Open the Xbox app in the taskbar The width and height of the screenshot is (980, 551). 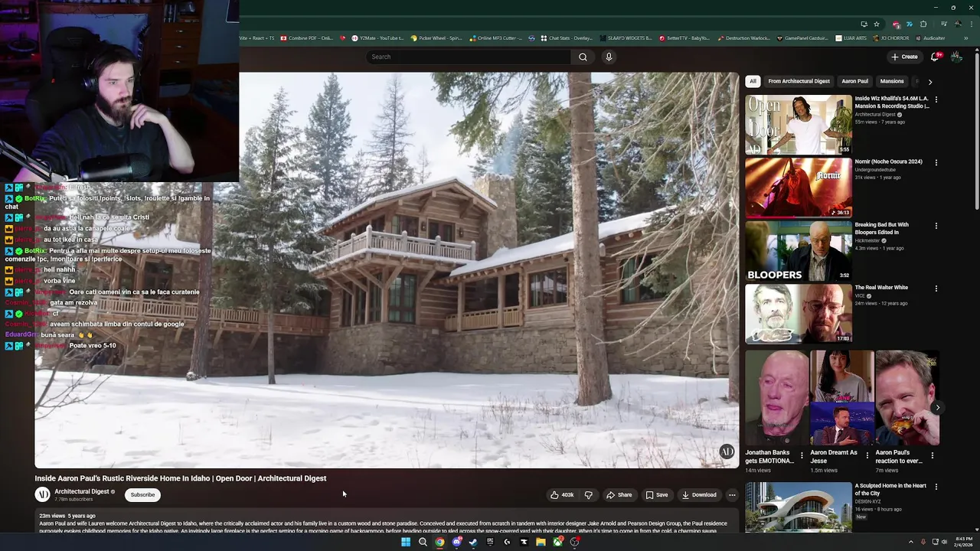coord(557,542)
